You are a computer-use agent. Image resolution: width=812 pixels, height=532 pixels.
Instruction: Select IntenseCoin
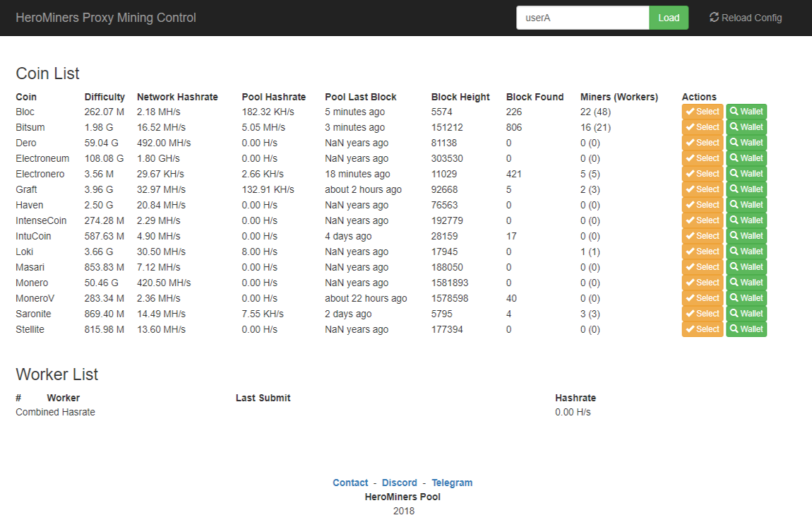click(703, 220)
